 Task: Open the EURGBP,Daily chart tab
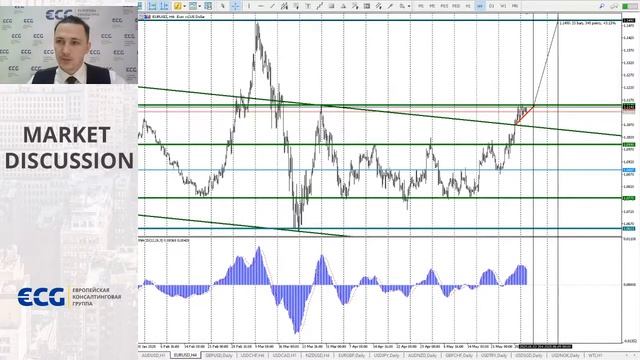tap(351, 356)
